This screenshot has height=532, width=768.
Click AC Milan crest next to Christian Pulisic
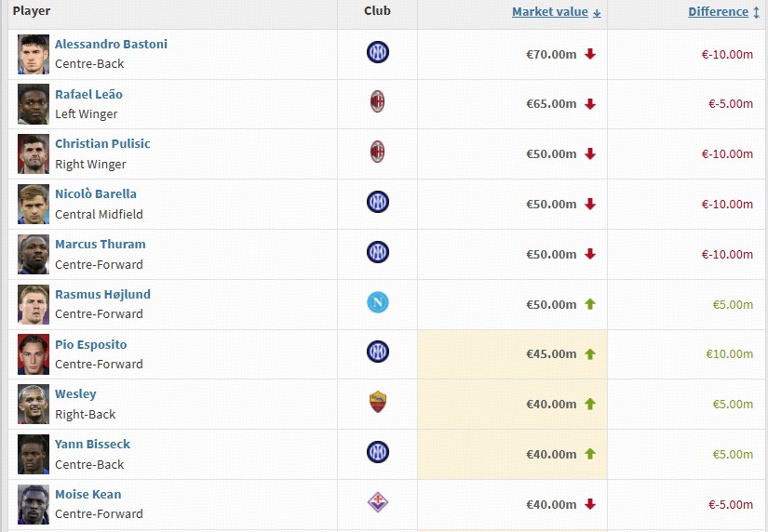[x=378, y=153]
